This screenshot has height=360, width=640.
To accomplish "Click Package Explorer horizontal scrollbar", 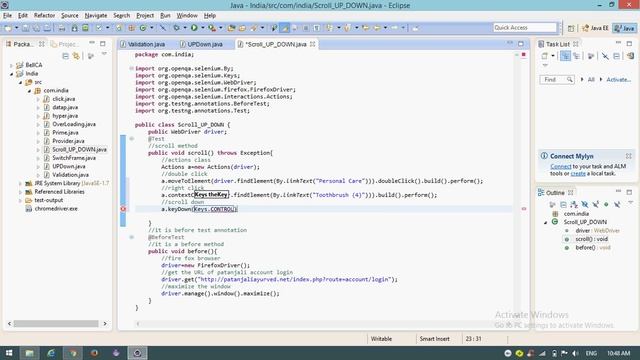I will [x=56, y=324].
